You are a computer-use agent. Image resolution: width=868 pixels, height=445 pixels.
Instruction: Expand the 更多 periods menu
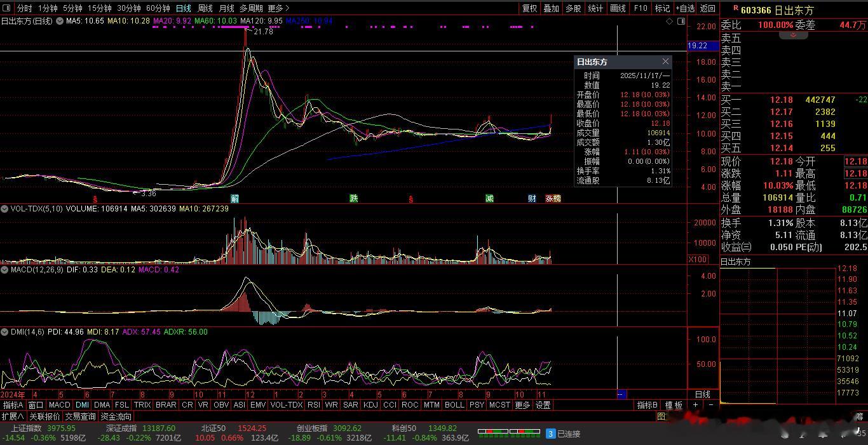(278, 8)
